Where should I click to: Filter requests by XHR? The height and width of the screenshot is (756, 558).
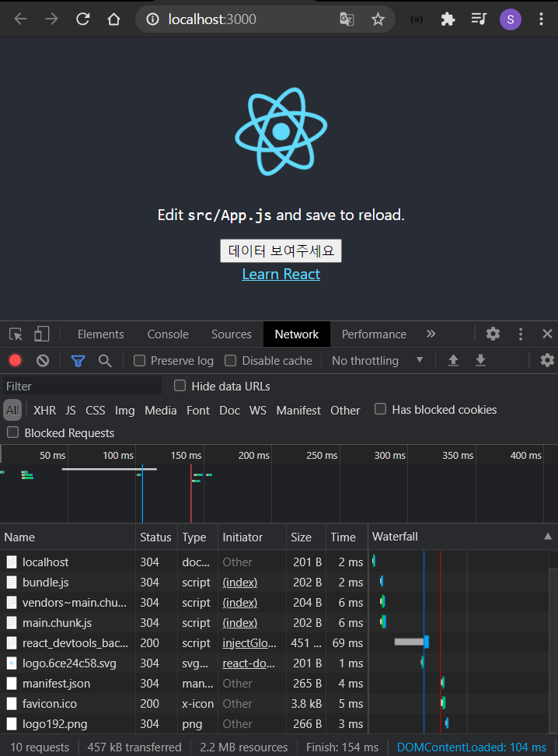(45, 411)
